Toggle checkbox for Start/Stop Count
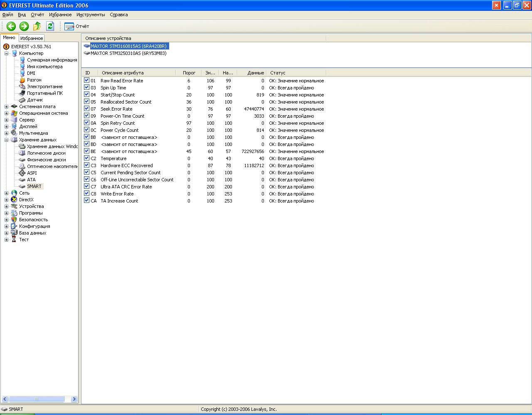Viewport: 532px width, 415px height. (x=86, y=94)
